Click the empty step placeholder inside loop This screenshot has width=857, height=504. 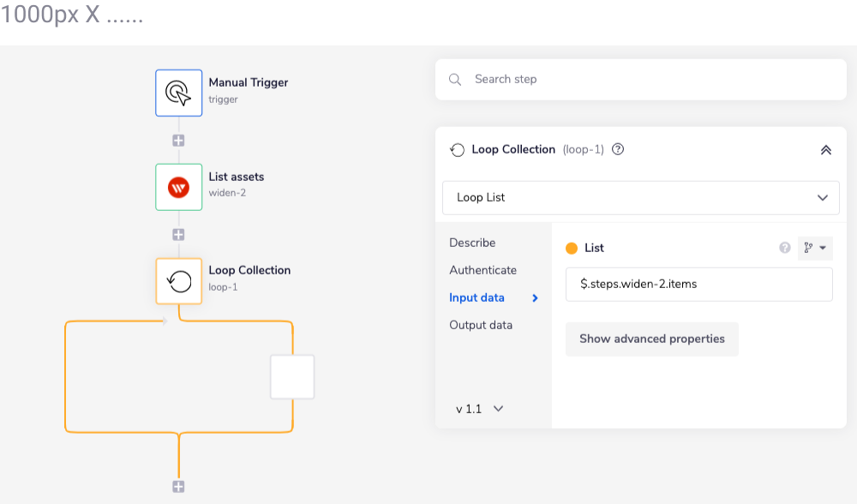(292, 377)
